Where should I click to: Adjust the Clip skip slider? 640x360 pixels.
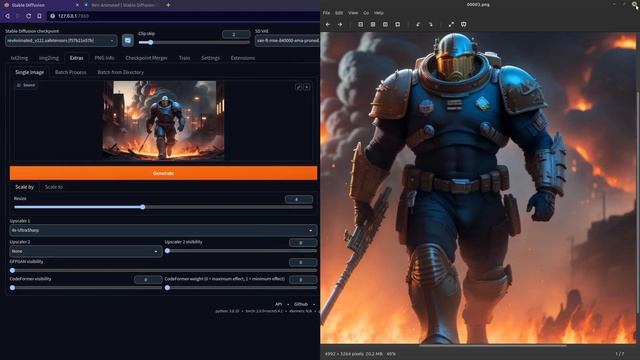pyautogui.click(x=194, y=42)
